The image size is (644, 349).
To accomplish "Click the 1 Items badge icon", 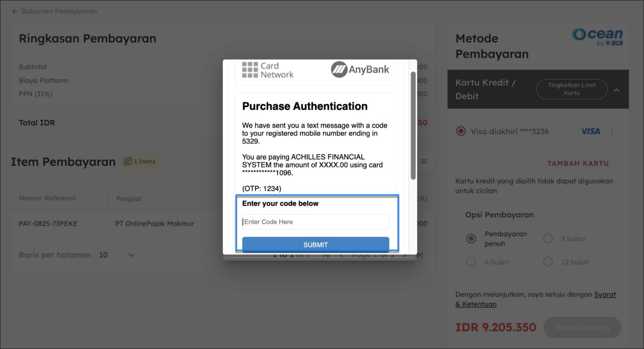I will (x=128, y=161).
